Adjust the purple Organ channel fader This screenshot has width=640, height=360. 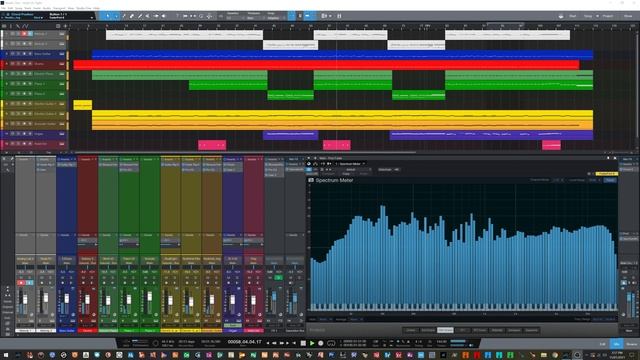point(233,300)
